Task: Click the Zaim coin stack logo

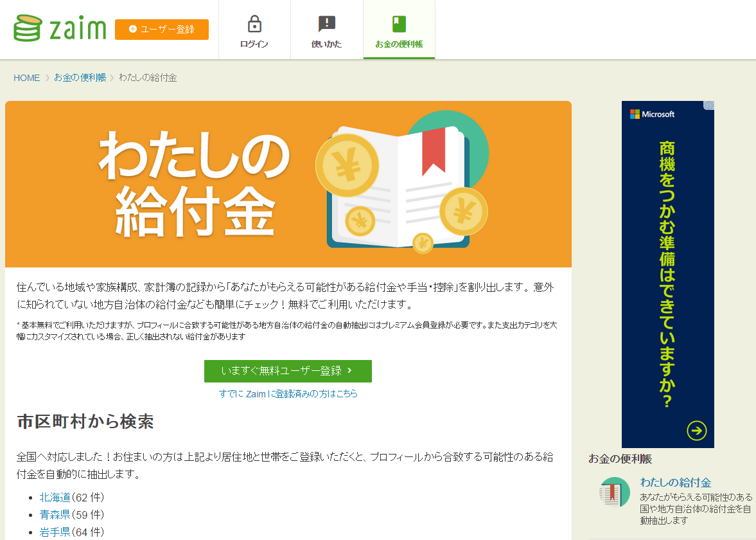Action: click(28, 29)
